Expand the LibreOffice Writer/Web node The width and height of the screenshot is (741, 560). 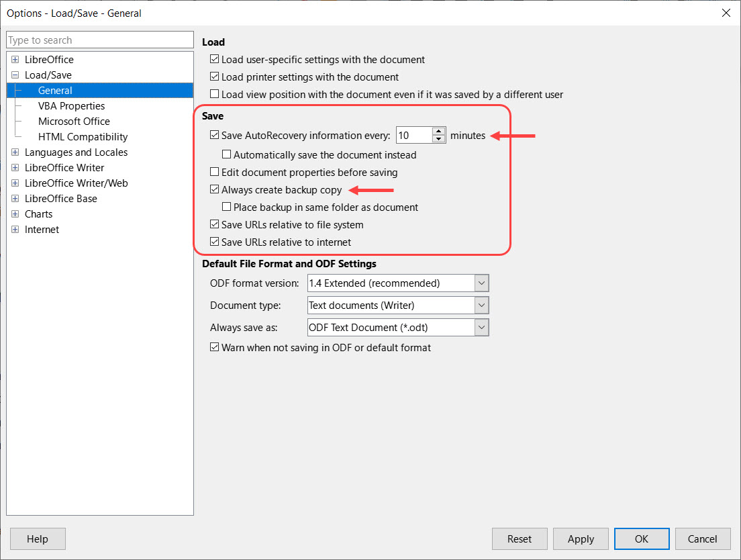(15, 183)
